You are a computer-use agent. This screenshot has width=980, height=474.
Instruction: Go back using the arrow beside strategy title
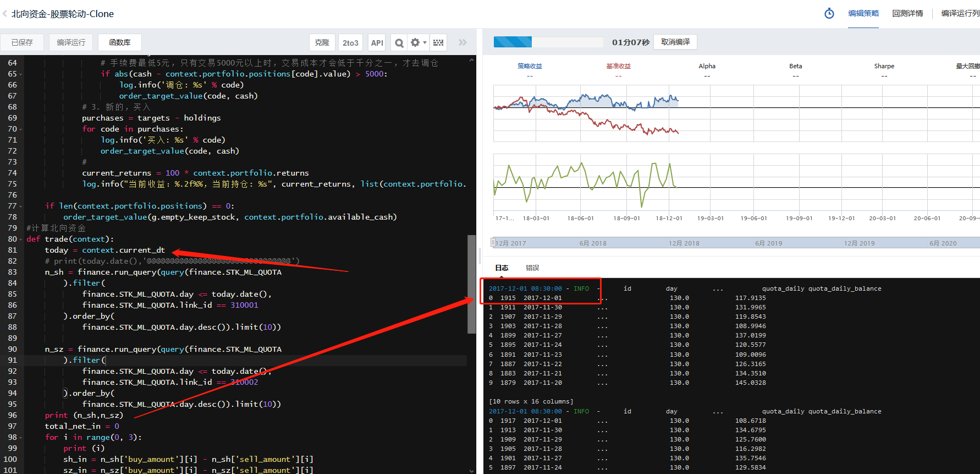5,14
